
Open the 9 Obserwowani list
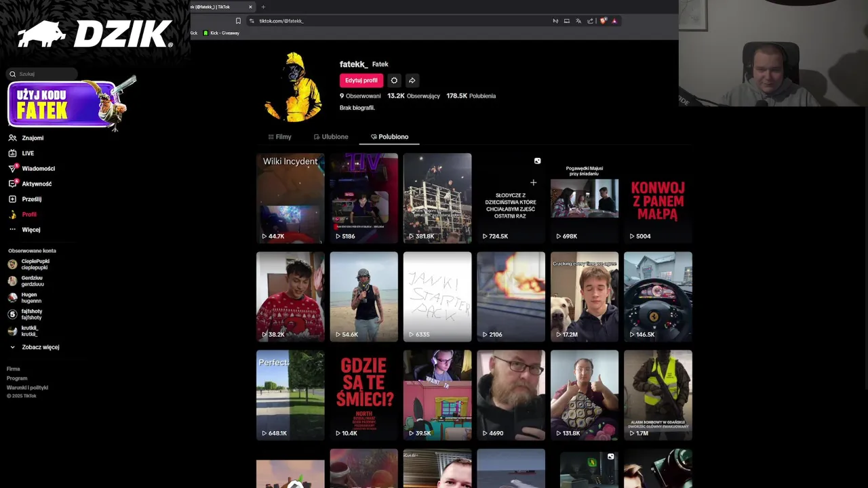360,96
